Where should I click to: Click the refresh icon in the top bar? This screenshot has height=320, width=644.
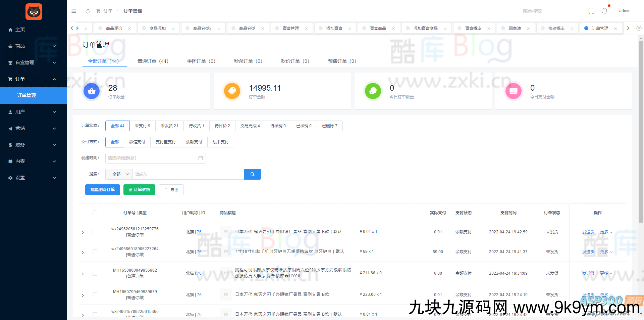tap(88, 11)
